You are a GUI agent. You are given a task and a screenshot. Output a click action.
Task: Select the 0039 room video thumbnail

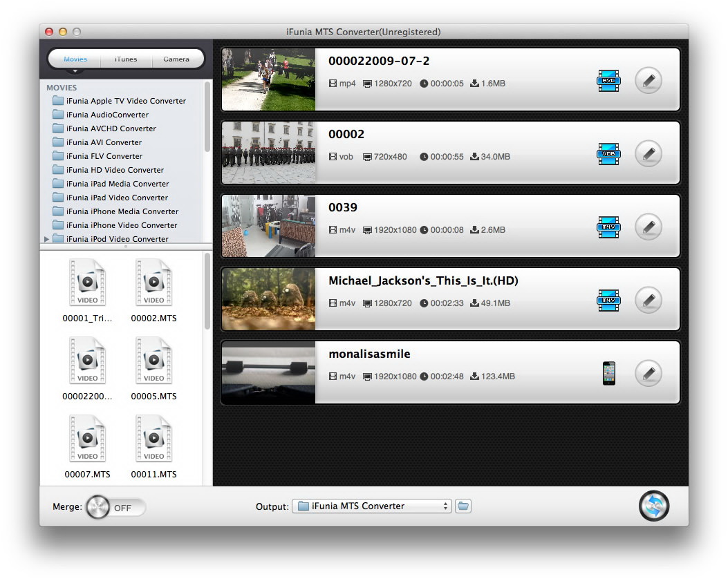coord(268,226)
